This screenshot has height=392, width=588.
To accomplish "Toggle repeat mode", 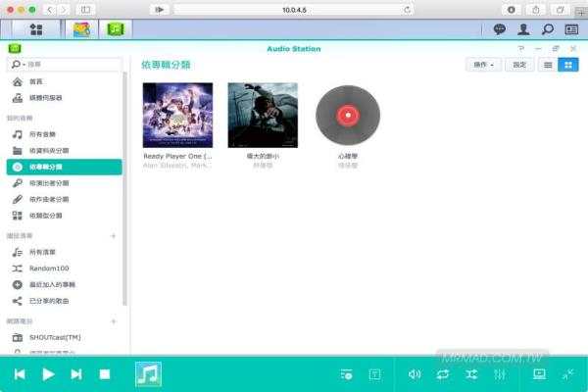I will point(443,374).
